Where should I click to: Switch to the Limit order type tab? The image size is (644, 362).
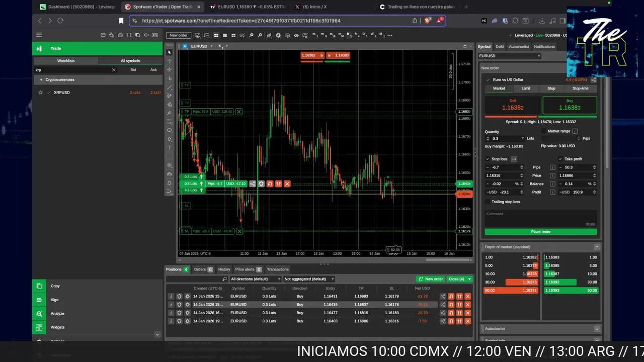tap(526, 88)
